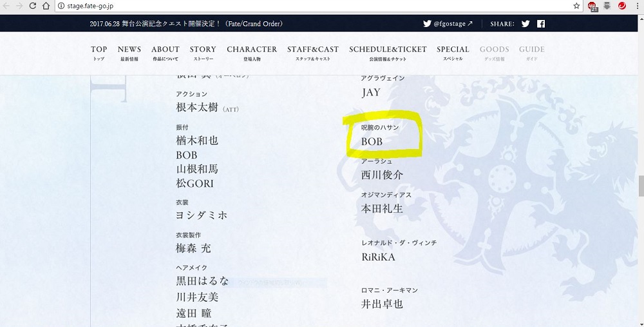Open the Chrome three-dot menu
Screen dimensions: 644x327
(638, 6)
